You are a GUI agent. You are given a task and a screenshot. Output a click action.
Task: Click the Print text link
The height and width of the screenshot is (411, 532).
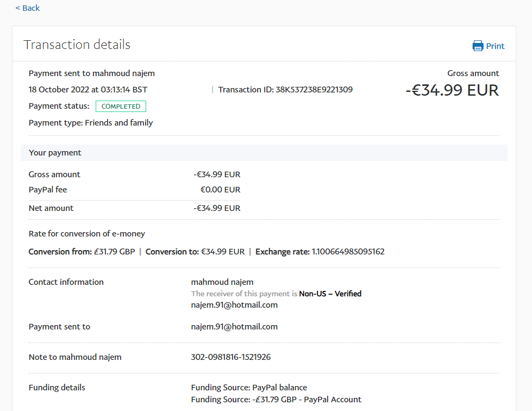[x=495, y=46]
